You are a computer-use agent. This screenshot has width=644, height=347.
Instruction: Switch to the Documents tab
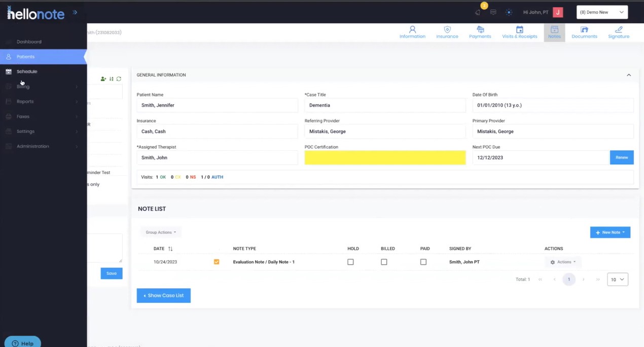(584, 32)
